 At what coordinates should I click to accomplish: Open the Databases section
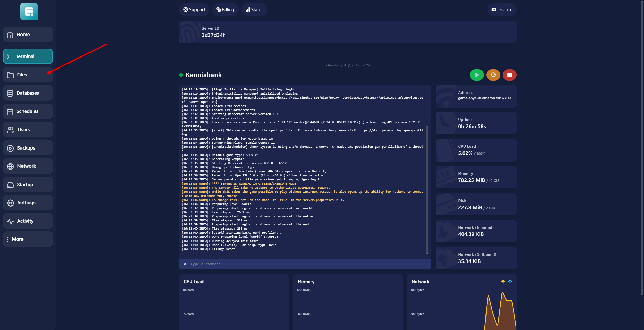[x=28, y=93]
